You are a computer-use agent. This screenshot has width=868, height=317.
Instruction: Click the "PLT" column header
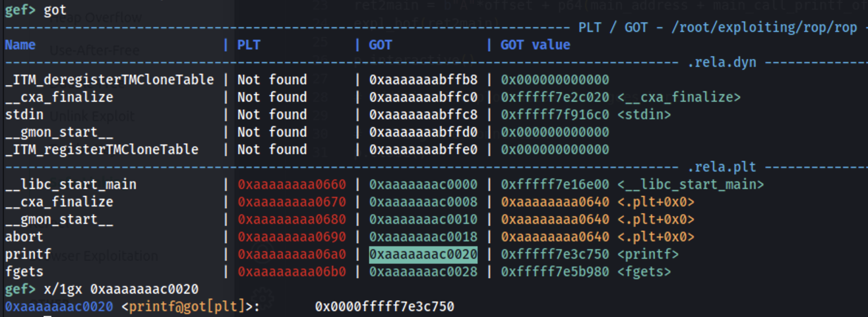coord(248,45)
